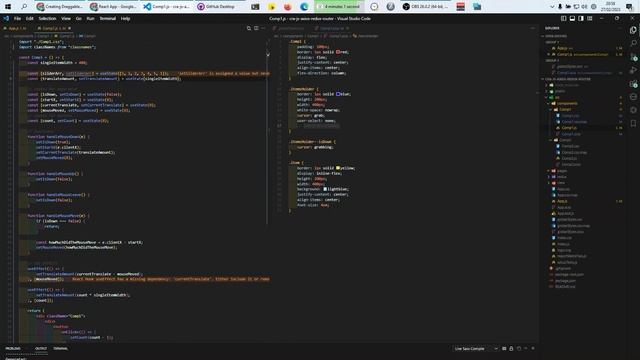Viewport: 640px width, 360px height.
Task: Open Comp2.js in the Explorer tree
Action: click(569, 158)
